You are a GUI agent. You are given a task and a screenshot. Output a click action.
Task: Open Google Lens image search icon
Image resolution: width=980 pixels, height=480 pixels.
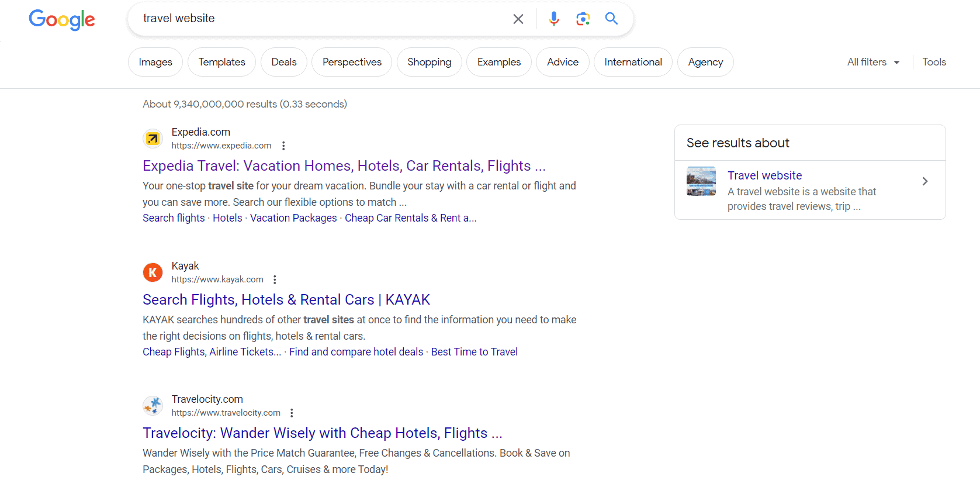(x=583, y=19)
